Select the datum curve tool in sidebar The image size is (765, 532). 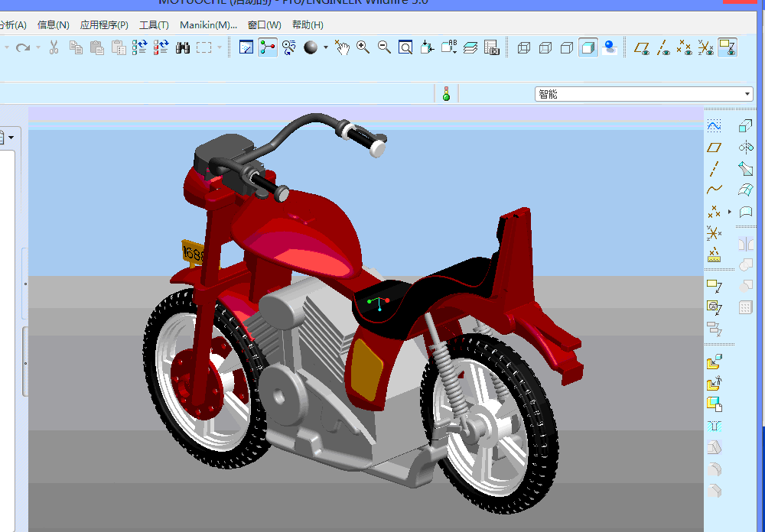click(x=715, y=190)
